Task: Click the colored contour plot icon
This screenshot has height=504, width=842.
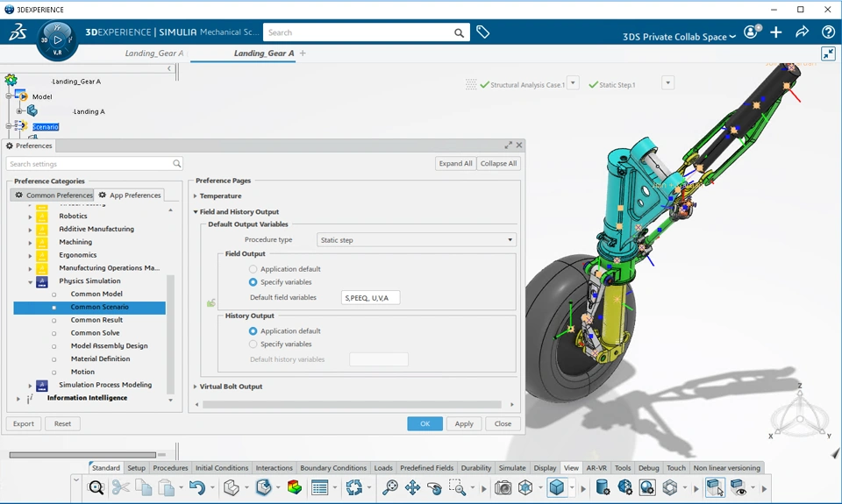Action: click(x=295, y=487)
